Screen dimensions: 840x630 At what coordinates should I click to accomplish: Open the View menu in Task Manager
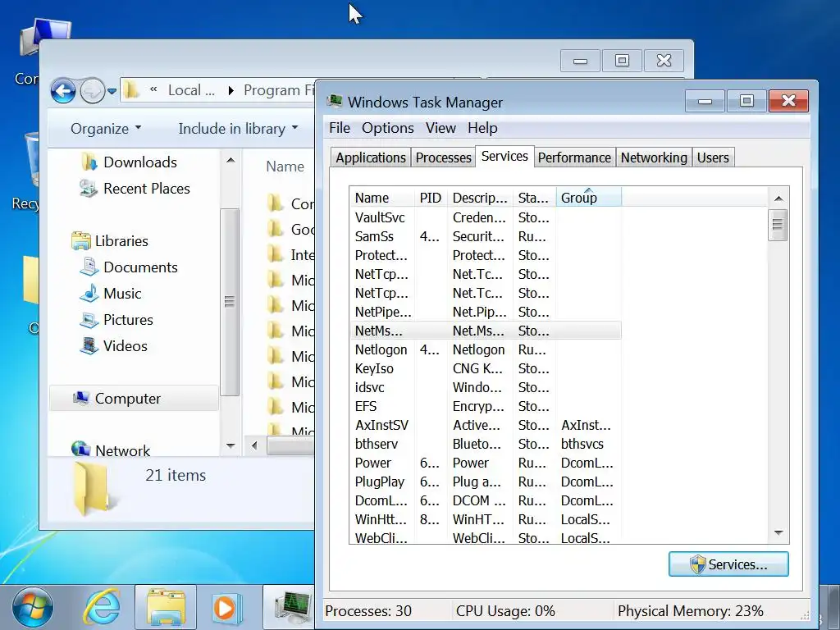441,128
